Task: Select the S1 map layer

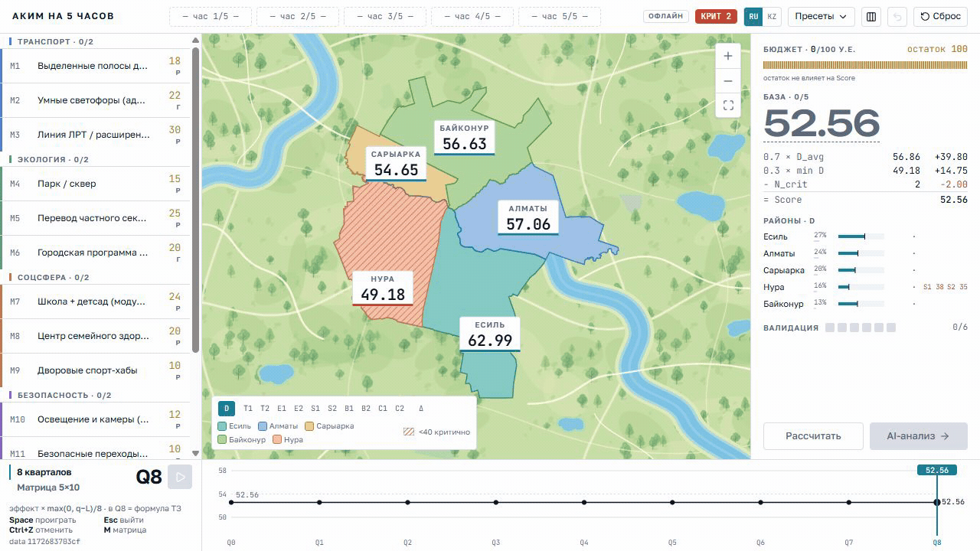Action: (x=315, y=409)
